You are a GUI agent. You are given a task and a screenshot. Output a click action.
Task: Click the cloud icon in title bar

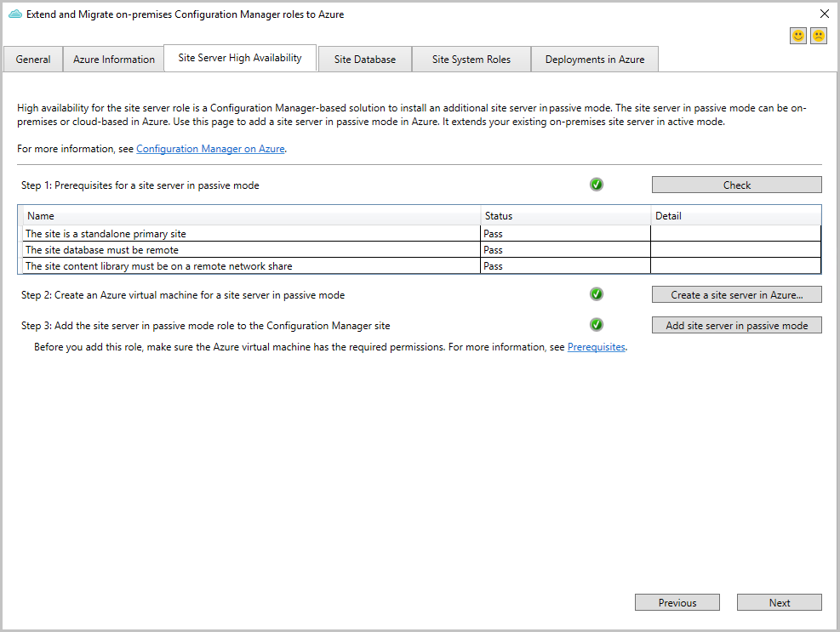pyautogui.click(x=15, y=14)
